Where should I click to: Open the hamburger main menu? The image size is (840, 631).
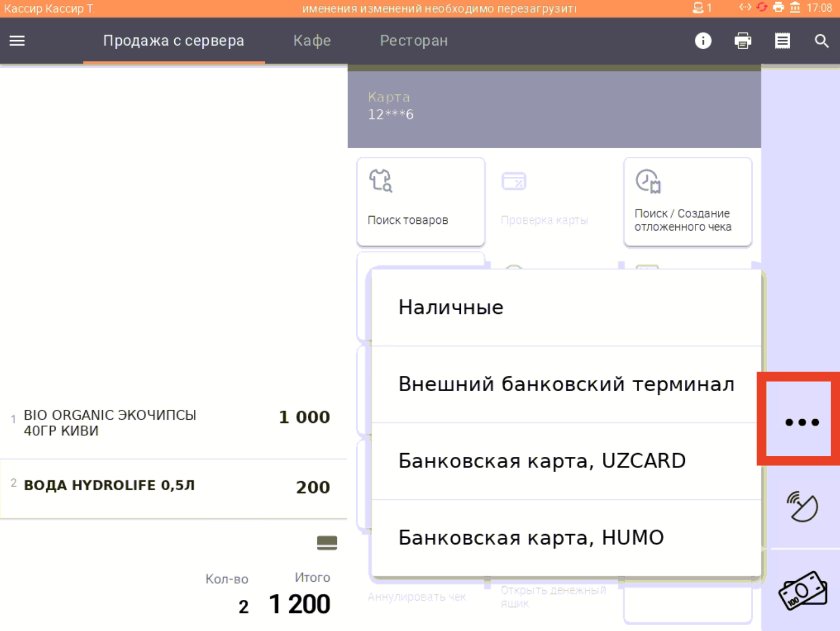(x=17, y=41)
